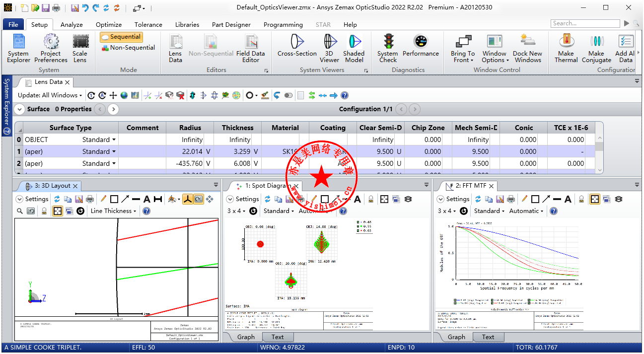644x354 pixels.
Task: Open the Bring To Front dropdown
Action: (463, 49)
